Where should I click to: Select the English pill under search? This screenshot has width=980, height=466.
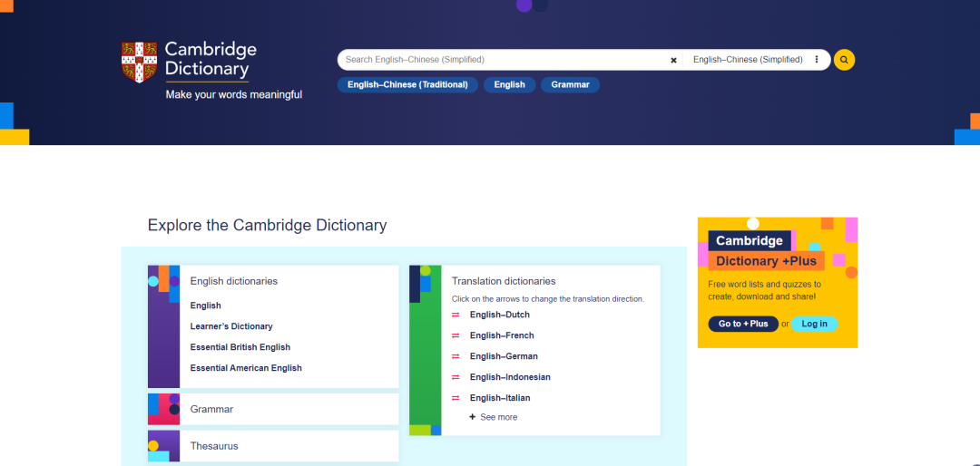tap(509, 85)
